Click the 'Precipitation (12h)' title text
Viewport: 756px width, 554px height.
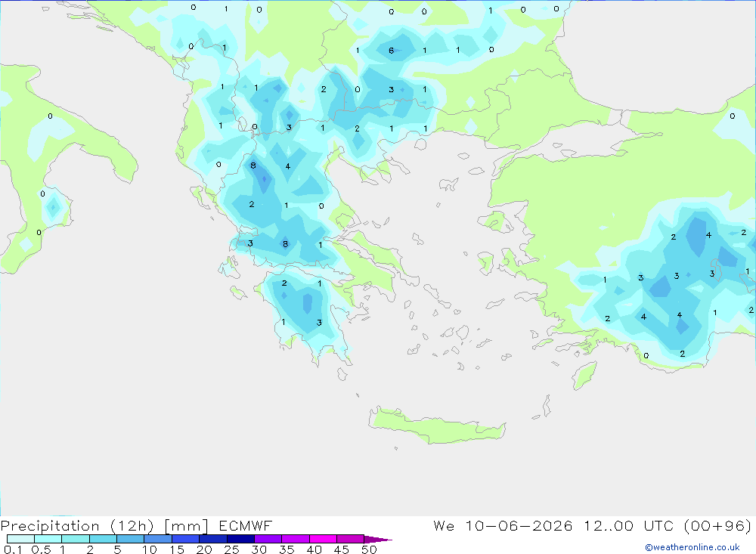coord(77,526)
